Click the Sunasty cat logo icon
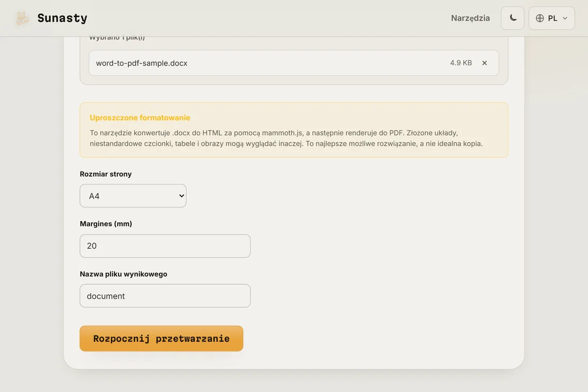Screen dimensions: 588x392 point(22,18)
